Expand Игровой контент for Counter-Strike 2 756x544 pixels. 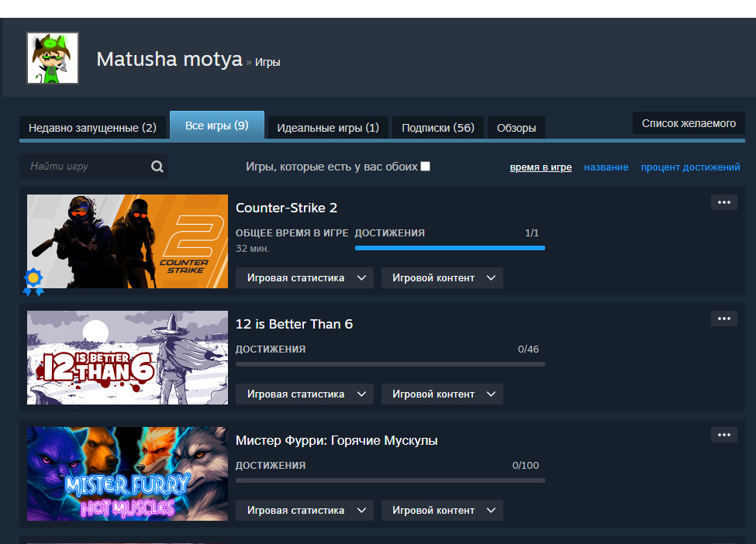pos(442,278)
